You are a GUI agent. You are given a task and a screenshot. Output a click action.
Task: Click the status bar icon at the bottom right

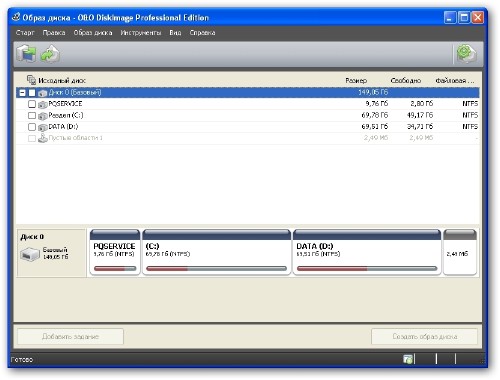408,359
